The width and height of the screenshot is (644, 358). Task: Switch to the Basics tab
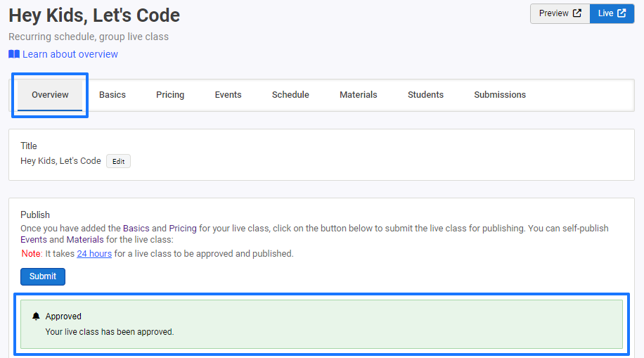tap(112, 95)
